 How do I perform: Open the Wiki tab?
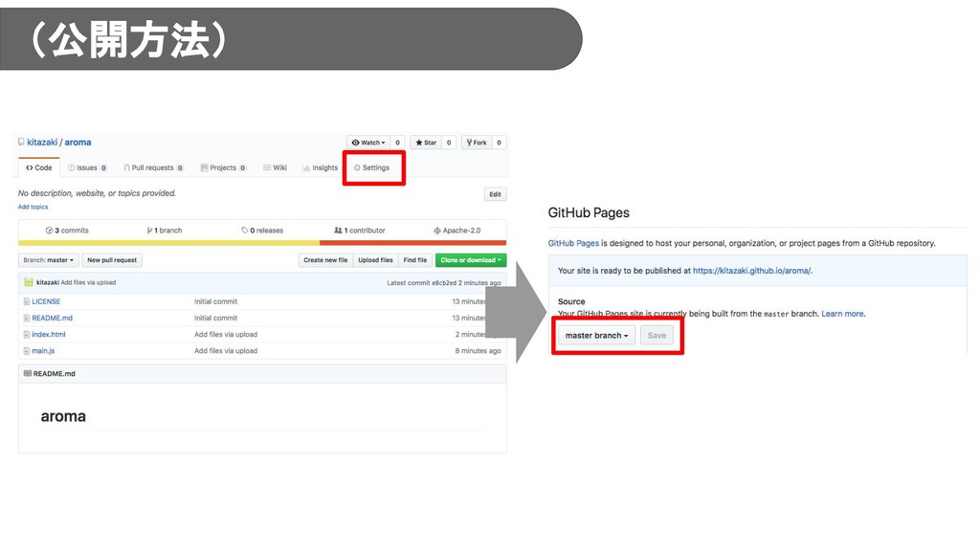(275, 168)
